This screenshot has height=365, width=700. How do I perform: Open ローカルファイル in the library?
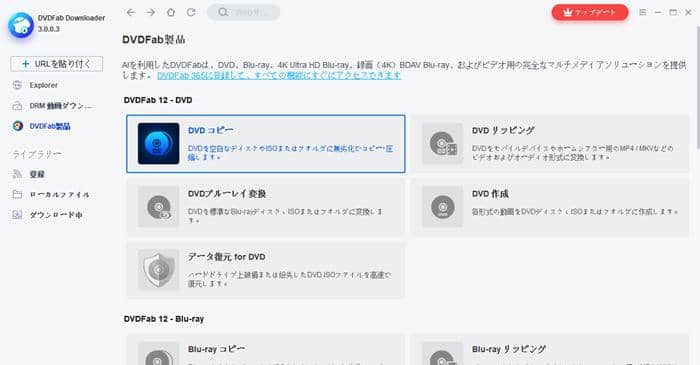coord(59,195)
